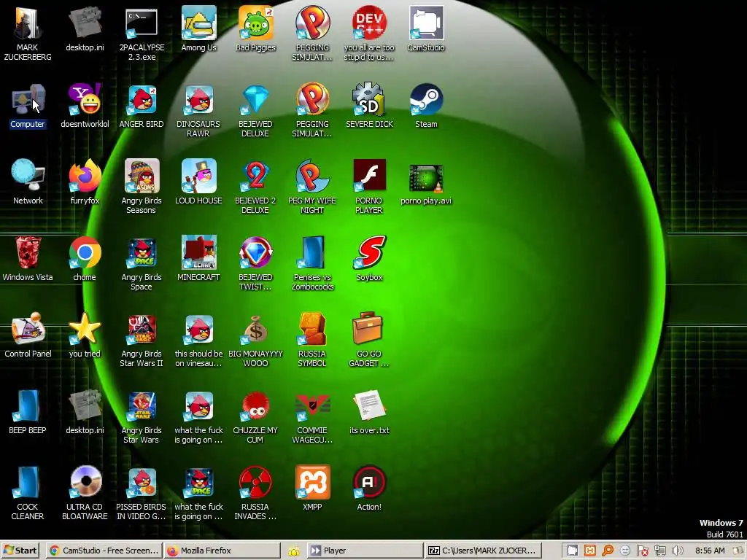Click the orange magnifier tray icon
747x560 pixels.
point(608,551)
